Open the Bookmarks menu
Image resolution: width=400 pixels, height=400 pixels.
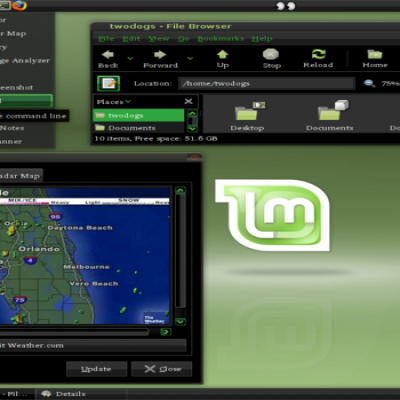click(221, 39)
